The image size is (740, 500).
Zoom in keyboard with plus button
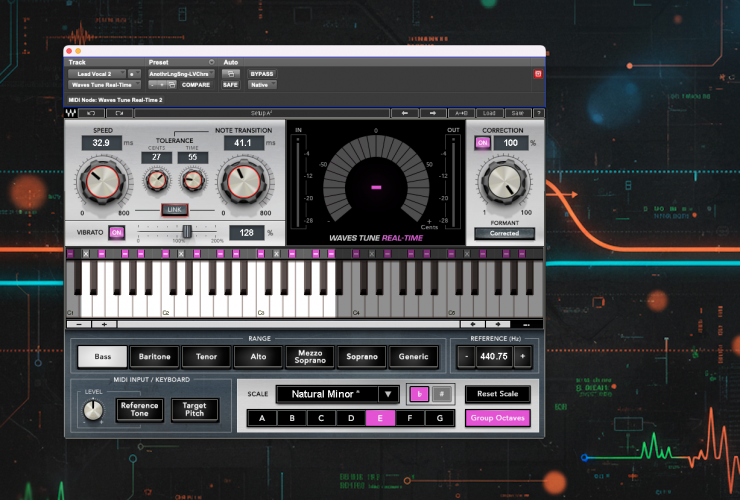(x=104, y=324)
